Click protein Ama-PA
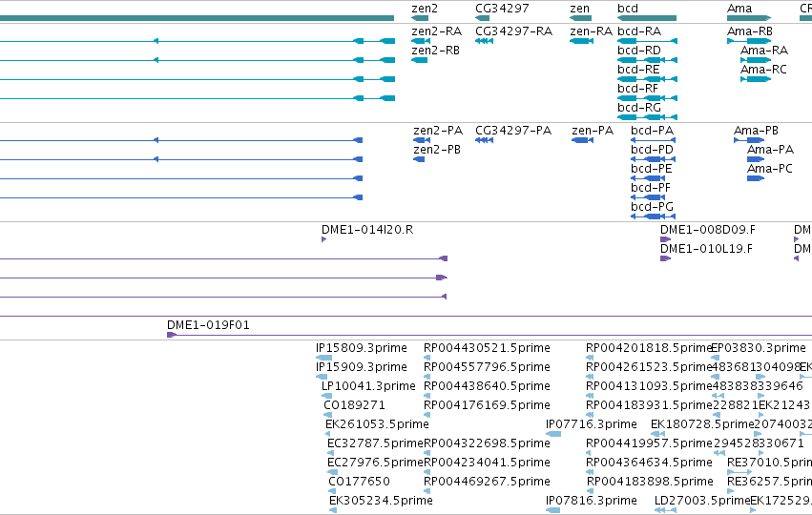Viewport: 812px width, 515px height. [x=770, y=150]
